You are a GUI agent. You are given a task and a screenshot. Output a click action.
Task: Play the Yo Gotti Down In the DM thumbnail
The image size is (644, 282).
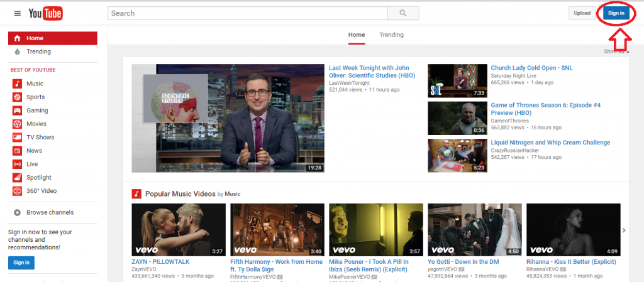pos(475,230)
